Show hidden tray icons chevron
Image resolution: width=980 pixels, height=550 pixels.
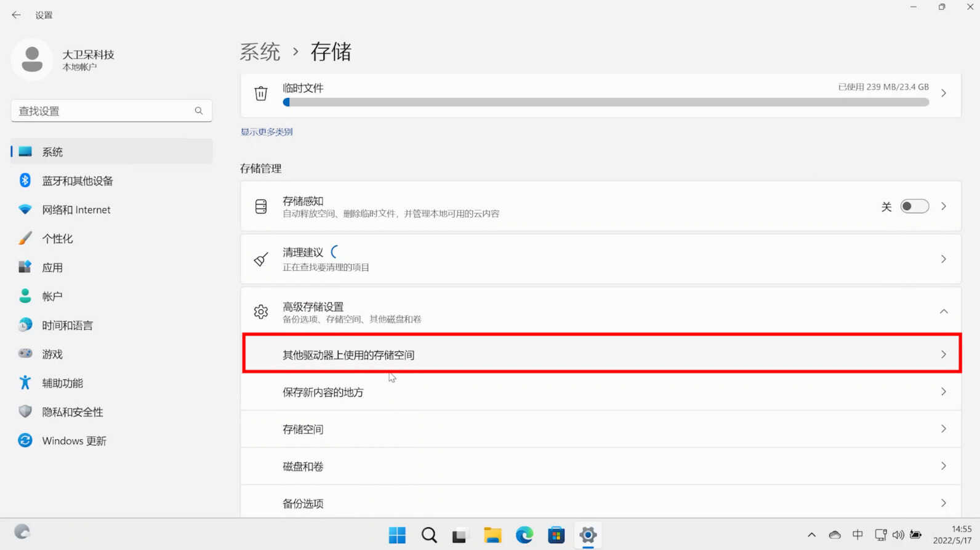click(811, 535)
